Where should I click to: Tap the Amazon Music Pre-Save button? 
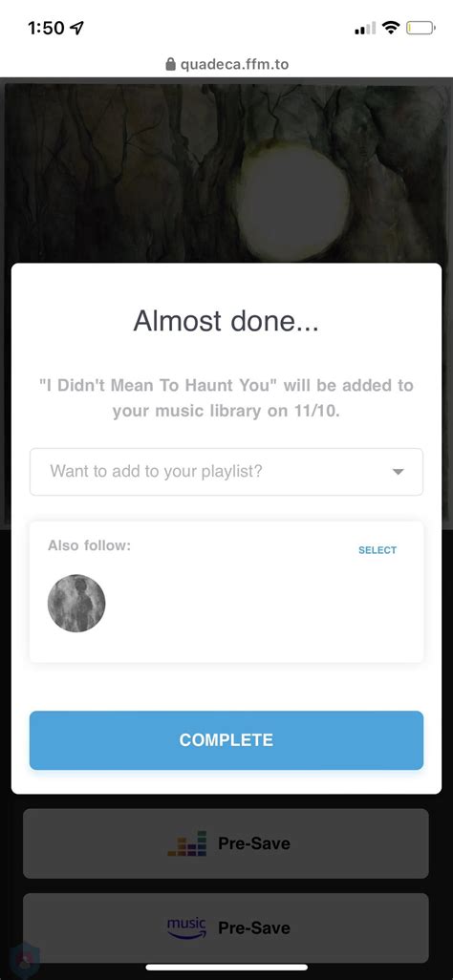(226, 928)
